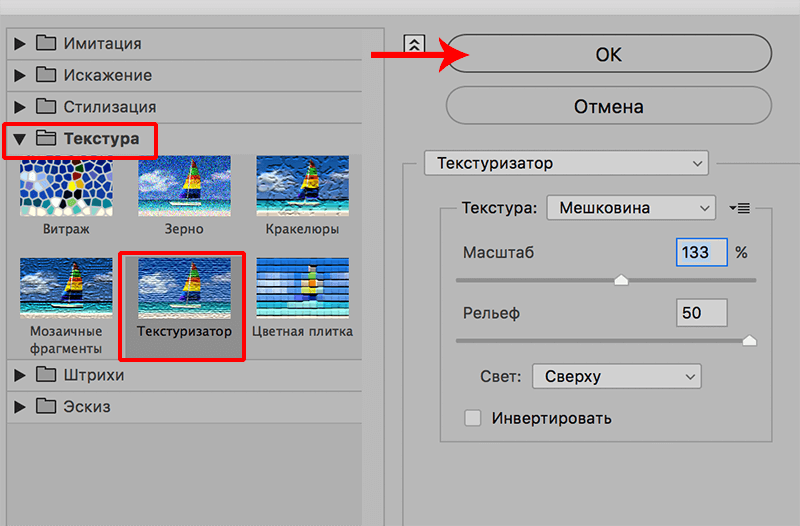Expand the Искажение folder triangle
This screenshot has width=800, height=526.
click(20, 76)
